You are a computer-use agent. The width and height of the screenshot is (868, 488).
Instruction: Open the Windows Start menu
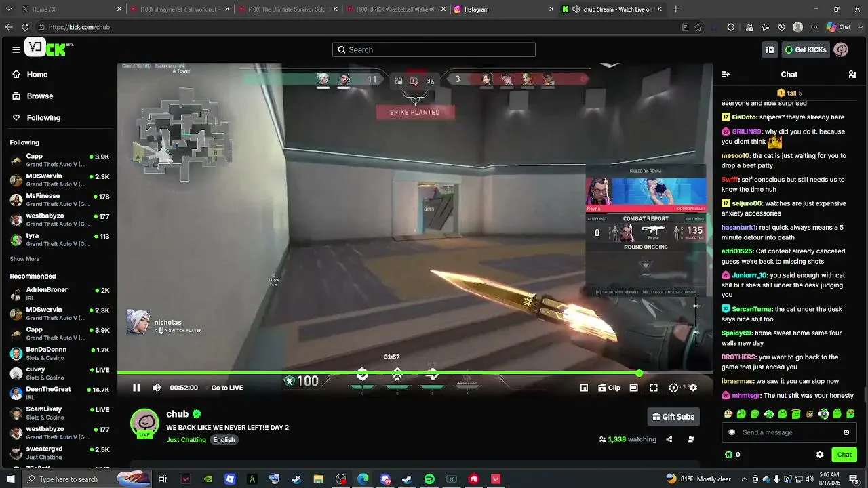coord(10,479)
